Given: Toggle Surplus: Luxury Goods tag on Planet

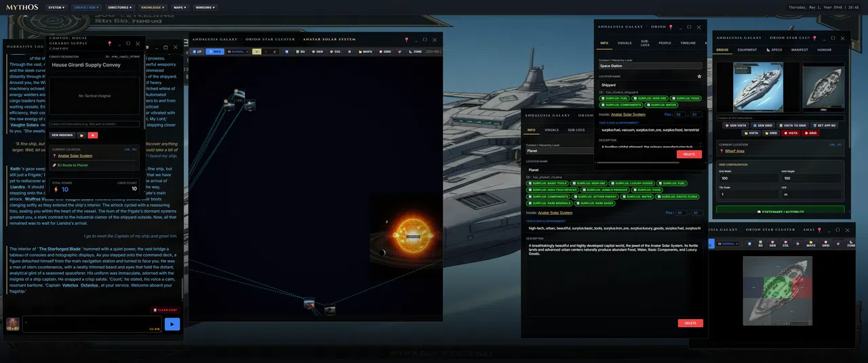Looking at the screenshot, I should coord(631,183).
